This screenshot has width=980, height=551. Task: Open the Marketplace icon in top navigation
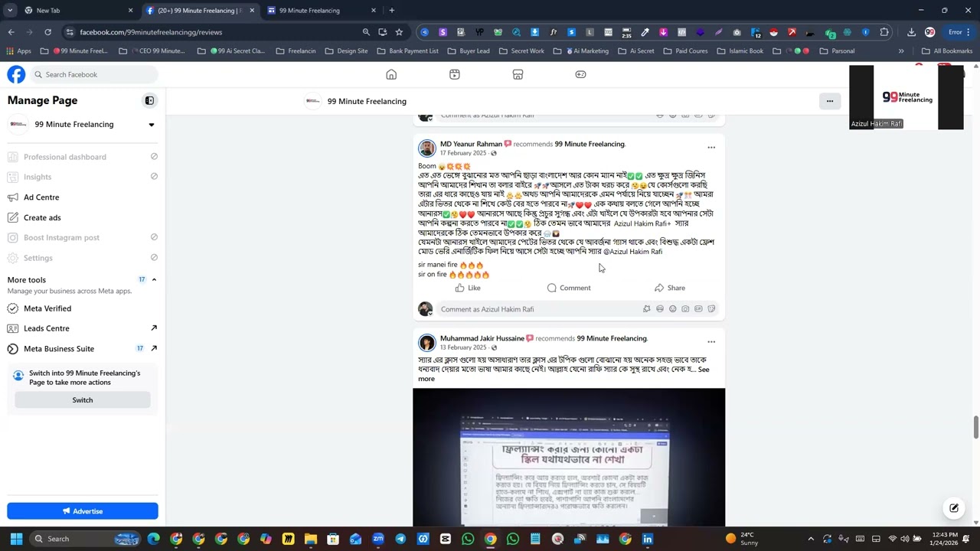pos(518,74)
